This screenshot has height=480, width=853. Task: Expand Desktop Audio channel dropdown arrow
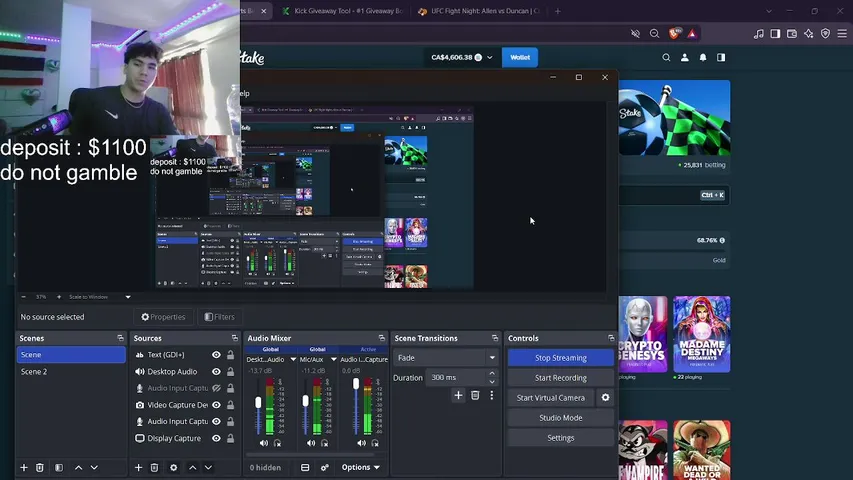pyautogui.click(x=293, y=359)
